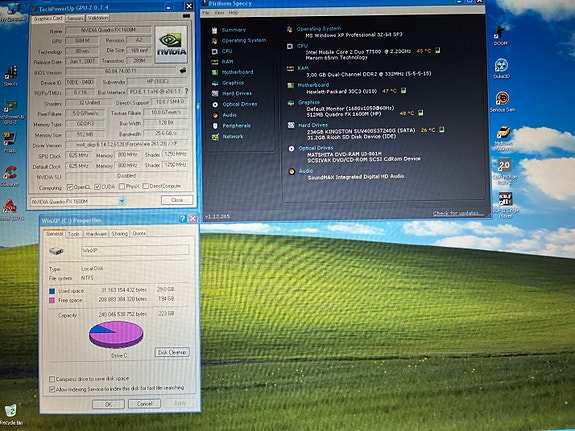The height and width of the screenshot is (431, 575).
Task: Click the Motherboard heading link in Speccy summary
Action: coord(313,85)
